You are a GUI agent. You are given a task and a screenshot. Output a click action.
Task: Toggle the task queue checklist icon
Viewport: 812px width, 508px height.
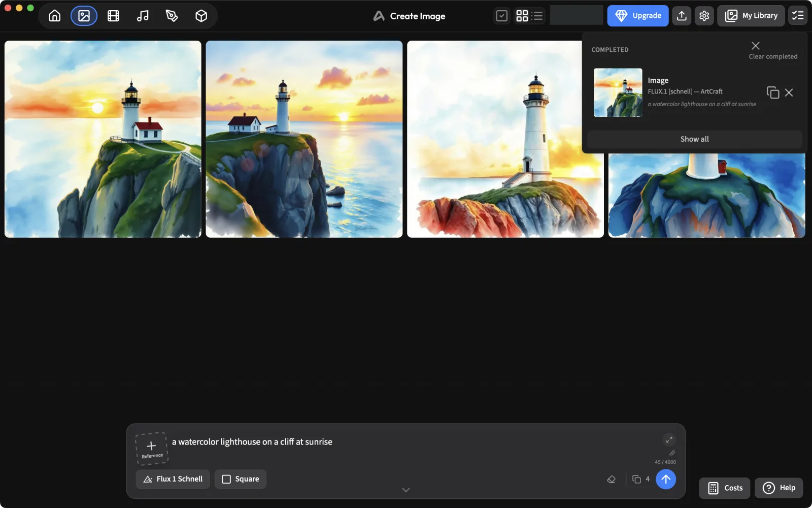click(x=798, y=16)
